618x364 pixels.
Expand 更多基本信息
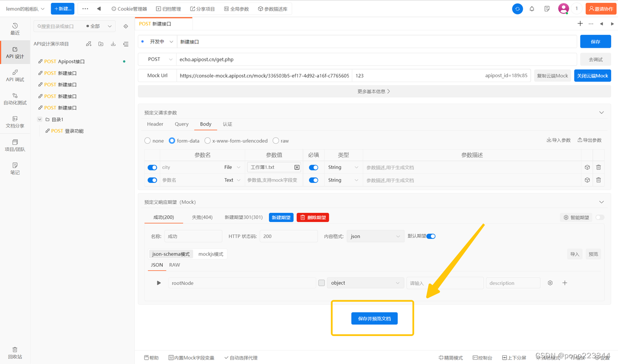tap(374, 91)
